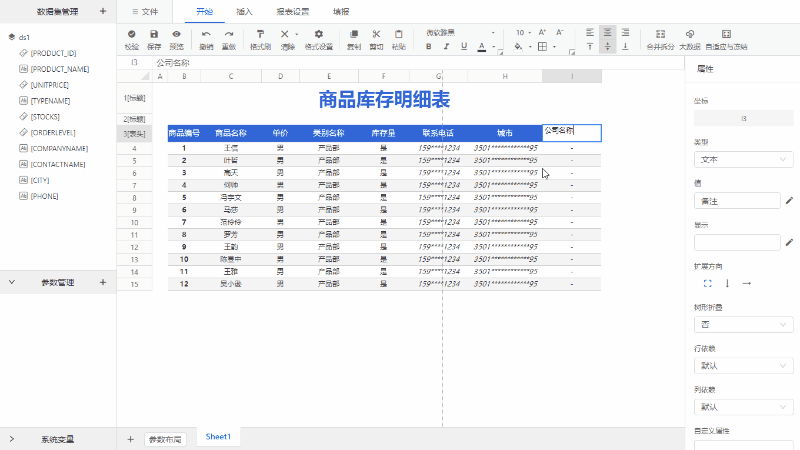The height and width of the screenshot is (450, 800).
Task: Click adaptive and freeze (自适应与冻结) icon
Action: (727, 34)
